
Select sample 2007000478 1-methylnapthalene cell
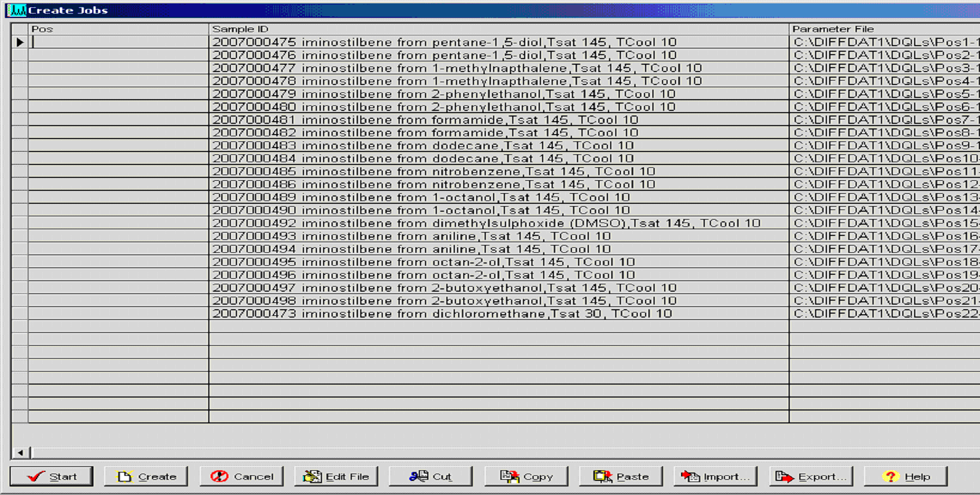499,81
